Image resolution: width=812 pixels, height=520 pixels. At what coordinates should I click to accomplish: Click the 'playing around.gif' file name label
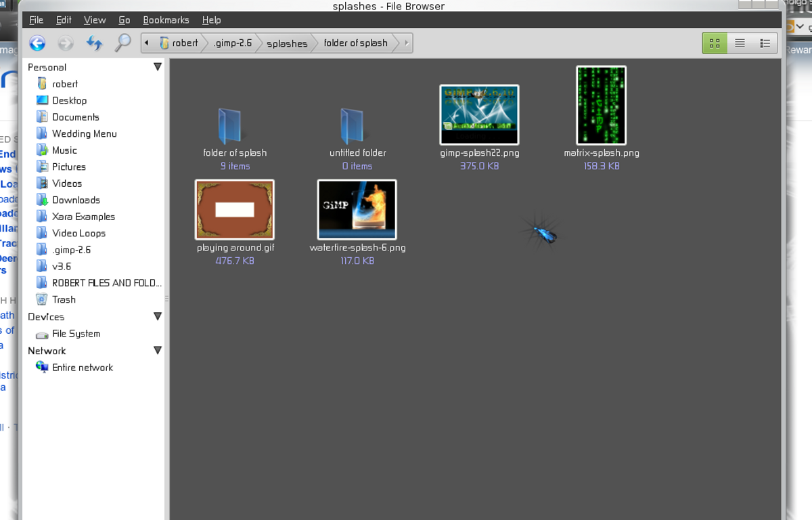[235, 248]
